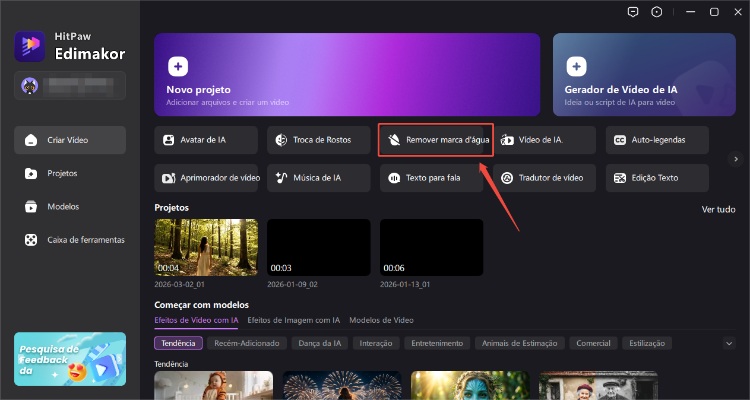Open the Aprimorador de vídeo tool
Viewport: 750px width, 400px height.
click(x=206, y=178)
